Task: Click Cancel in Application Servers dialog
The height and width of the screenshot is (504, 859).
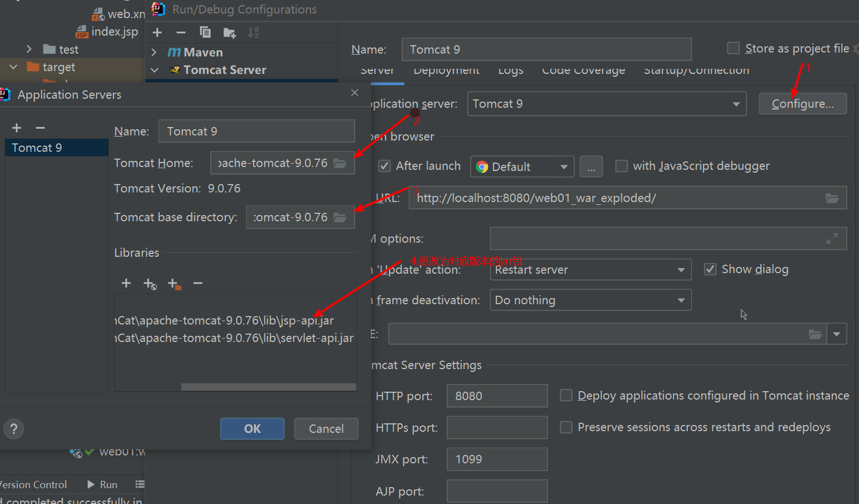Action: point(326,429)
